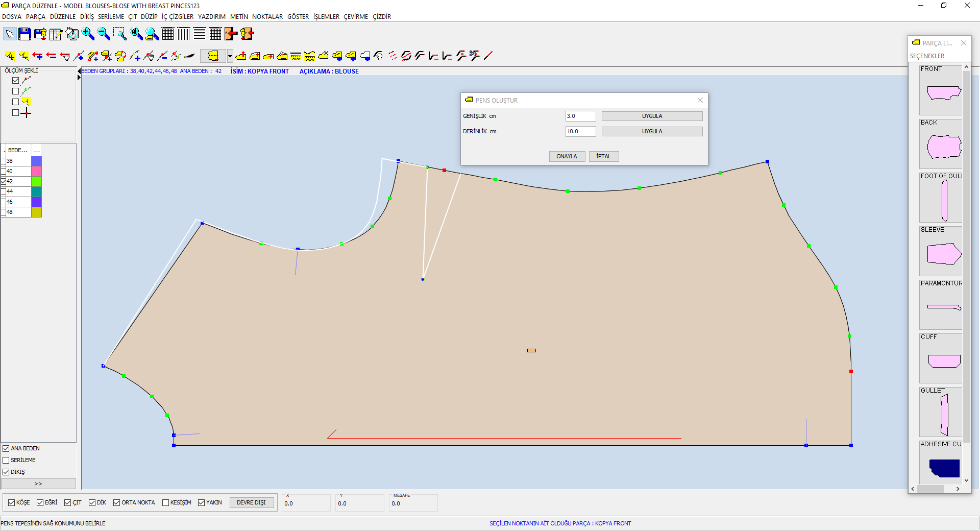Screen dimensions: 980x531
Task: Click the İPTAL button in dart dialog
Action: click(603, 156)
